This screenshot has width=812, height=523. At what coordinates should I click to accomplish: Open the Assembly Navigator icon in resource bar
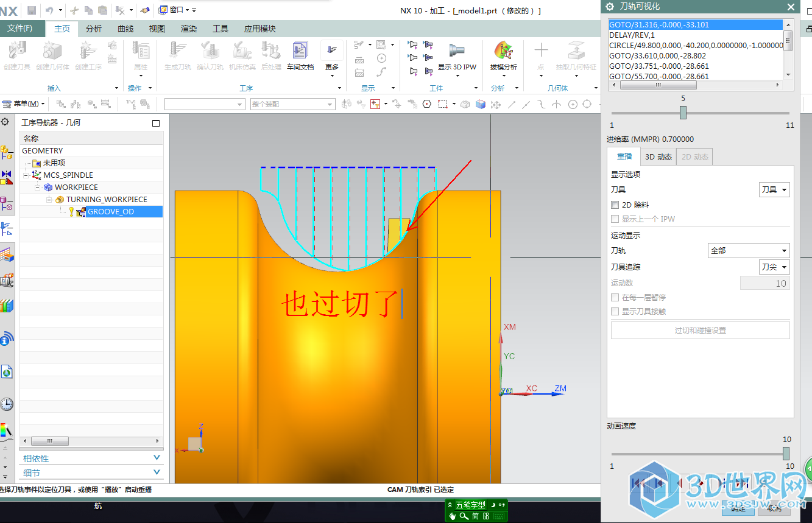[7, 151]
